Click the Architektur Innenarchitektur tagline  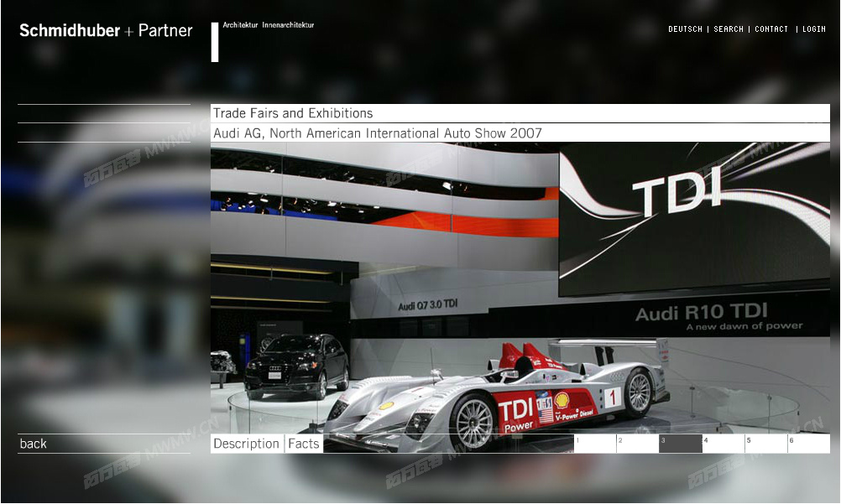pos(269,24)
